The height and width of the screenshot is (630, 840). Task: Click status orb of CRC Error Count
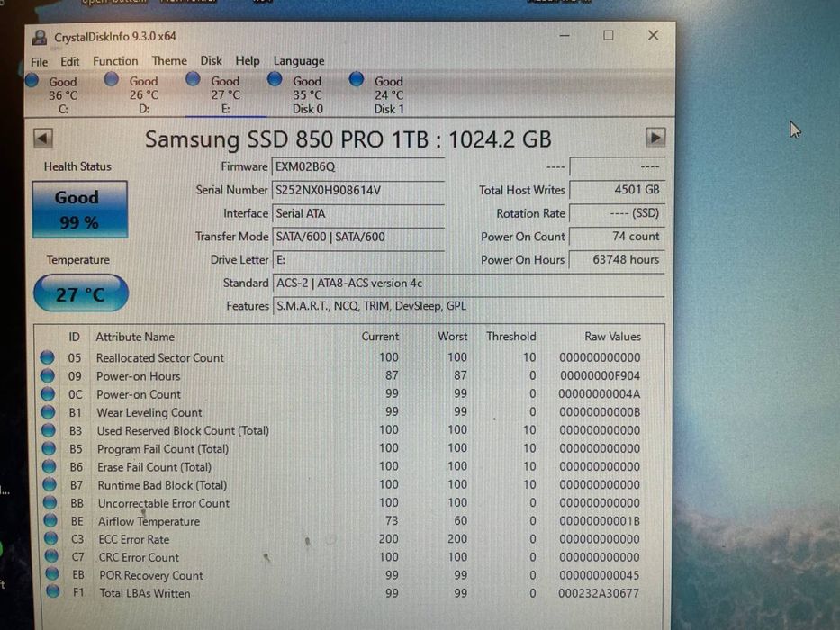52,556
